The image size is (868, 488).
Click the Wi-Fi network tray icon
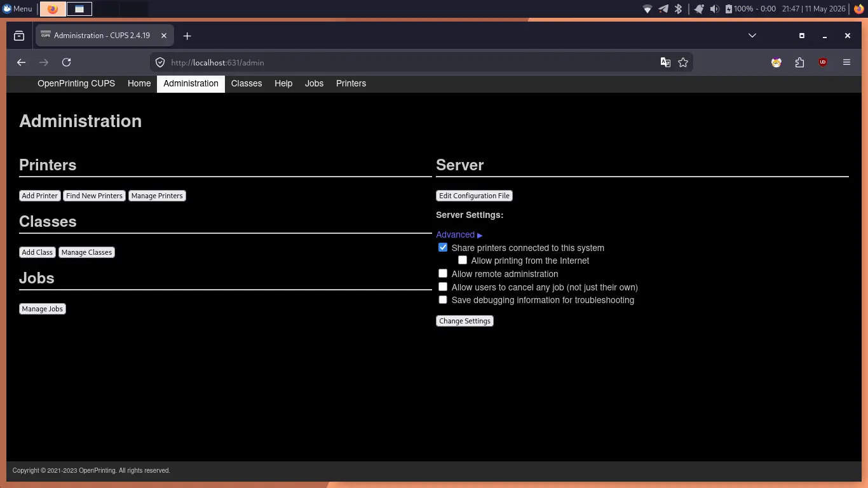[648, 9]
